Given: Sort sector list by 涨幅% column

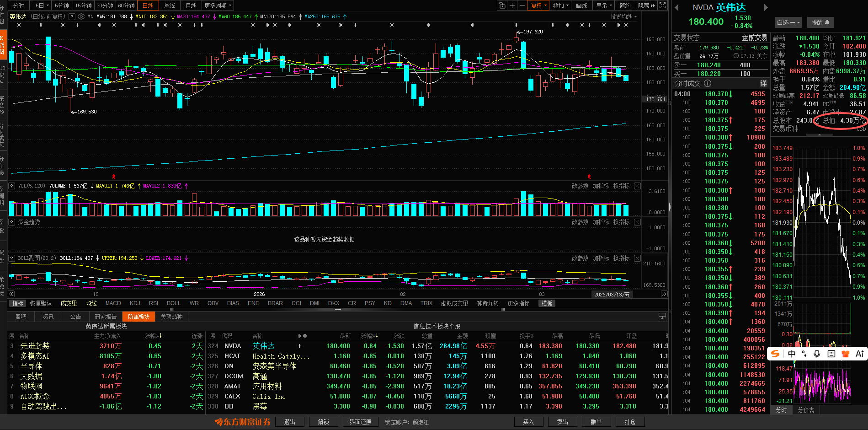Looking at the screenshot, I should click(x=153, y=336).
